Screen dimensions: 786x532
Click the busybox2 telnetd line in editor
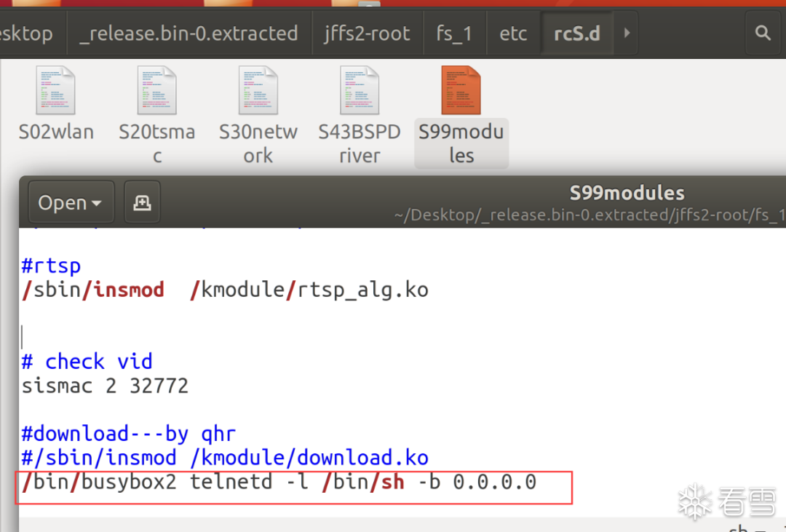click(x=279, y=482)
